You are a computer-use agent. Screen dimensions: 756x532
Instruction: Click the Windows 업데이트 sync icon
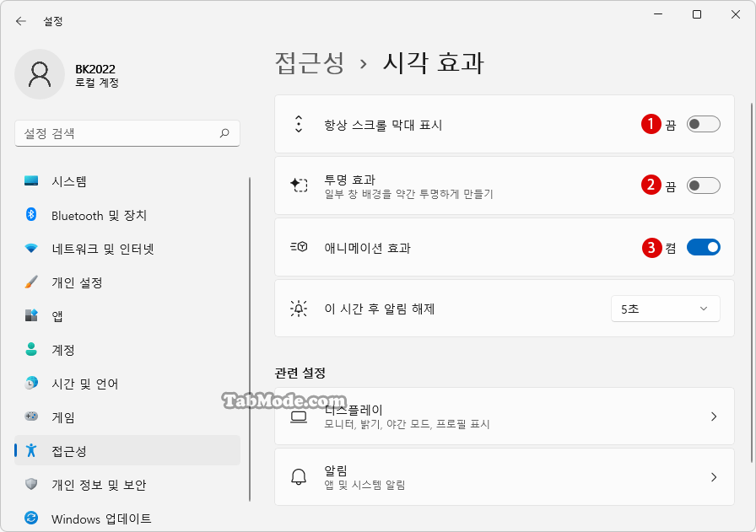point(31,518)
